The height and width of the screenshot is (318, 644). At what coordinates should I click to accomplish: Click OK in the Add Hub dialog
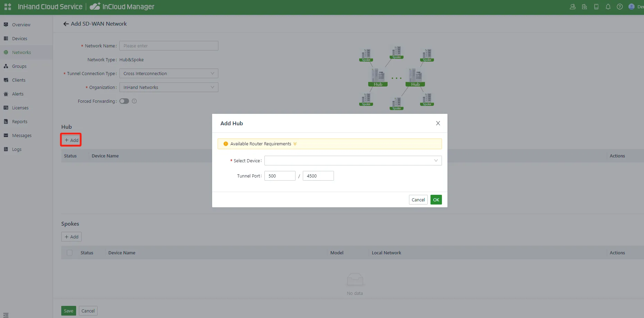(x=436, y=200)
